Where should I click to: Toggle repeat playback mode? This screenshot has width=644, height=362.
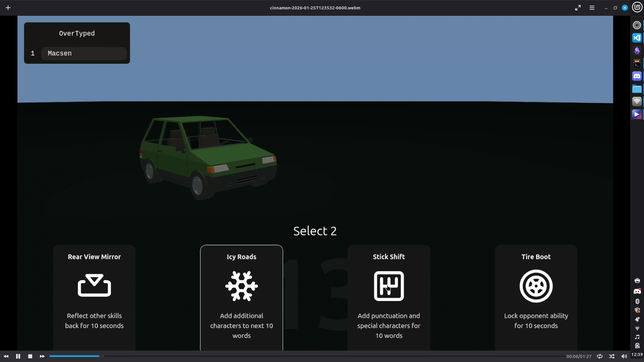point(600,356)
